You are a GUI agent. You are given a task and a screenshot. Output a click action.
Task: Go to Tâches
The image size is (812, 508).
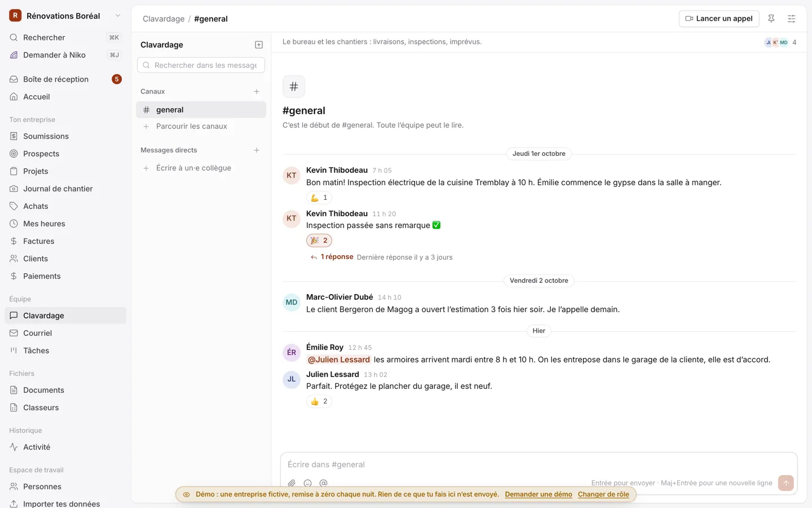pyautogui.click(x=65, y=351)
